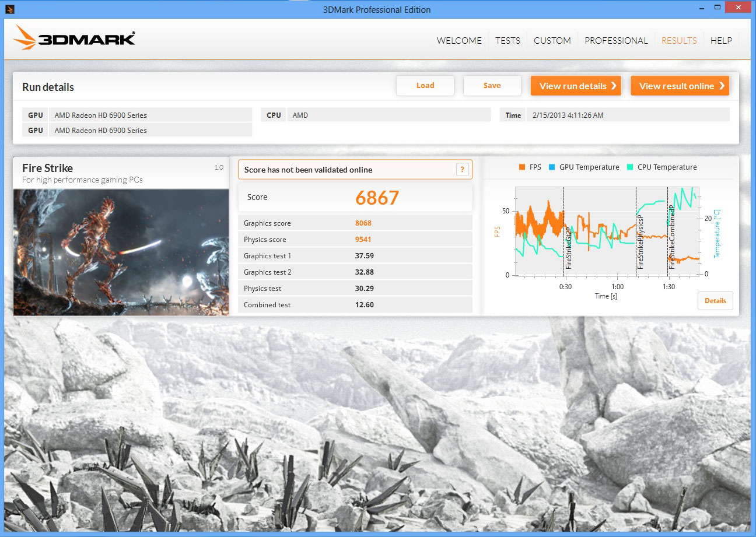
Task: Click the CPU Temperature legend swatch
Action: (629, 167)
